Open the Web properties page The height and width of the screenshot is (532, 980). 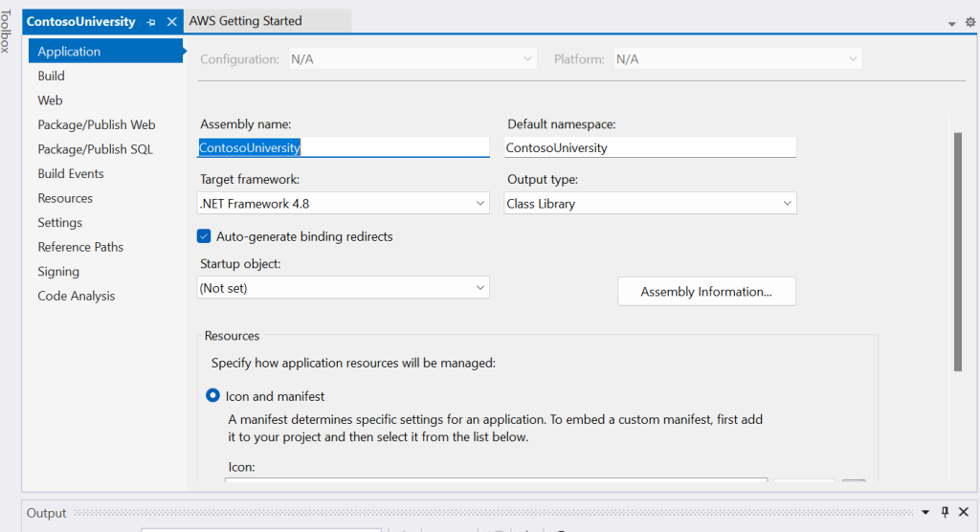[50, 100]
